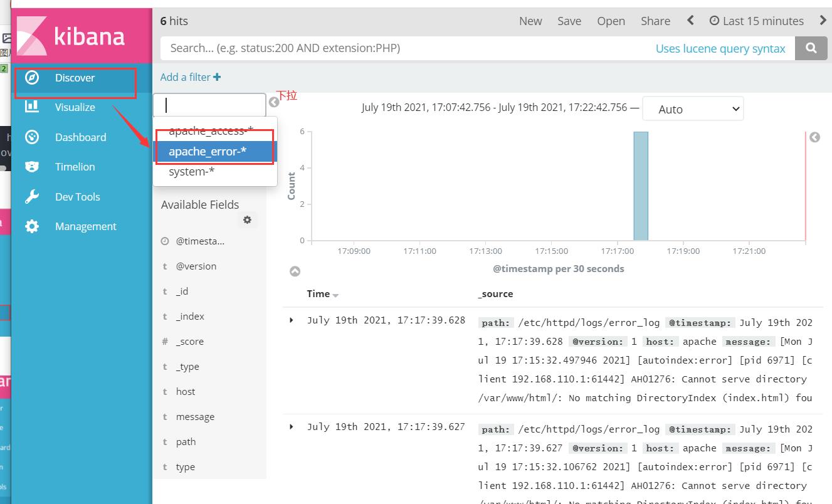
Task: Go to previous time range arrow
Action: (690, 21)
